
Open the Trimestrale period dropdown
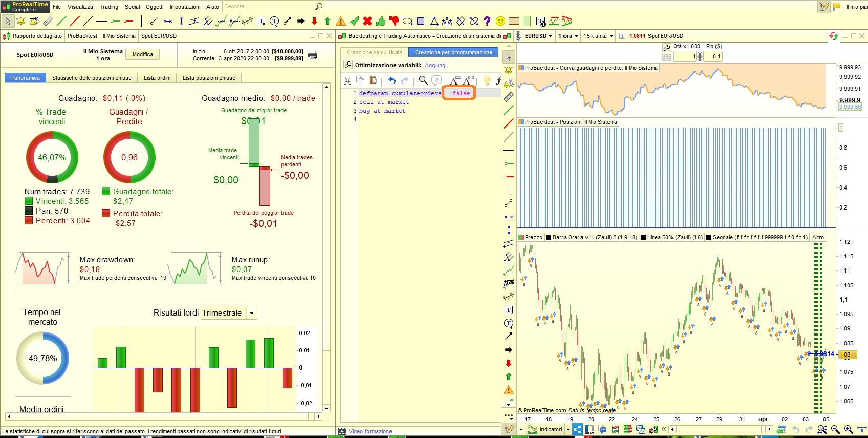point(229,313)
